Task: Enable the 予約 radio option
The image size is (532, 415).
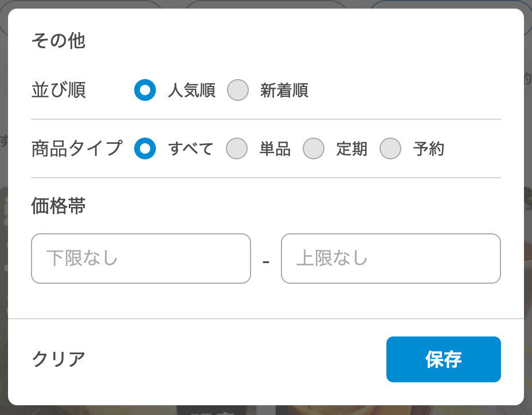Action: point(390,148)
